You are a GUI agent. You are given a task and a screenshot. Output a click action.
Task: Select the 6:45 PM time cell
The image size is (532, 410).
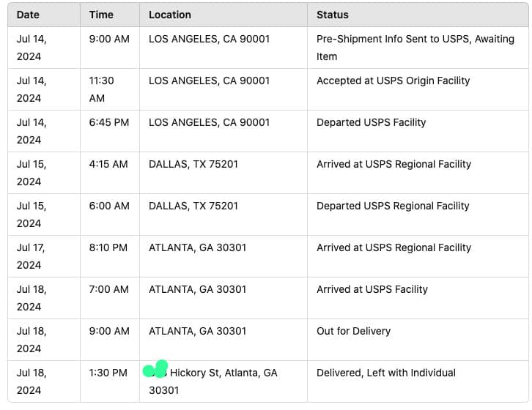[108, 122]
